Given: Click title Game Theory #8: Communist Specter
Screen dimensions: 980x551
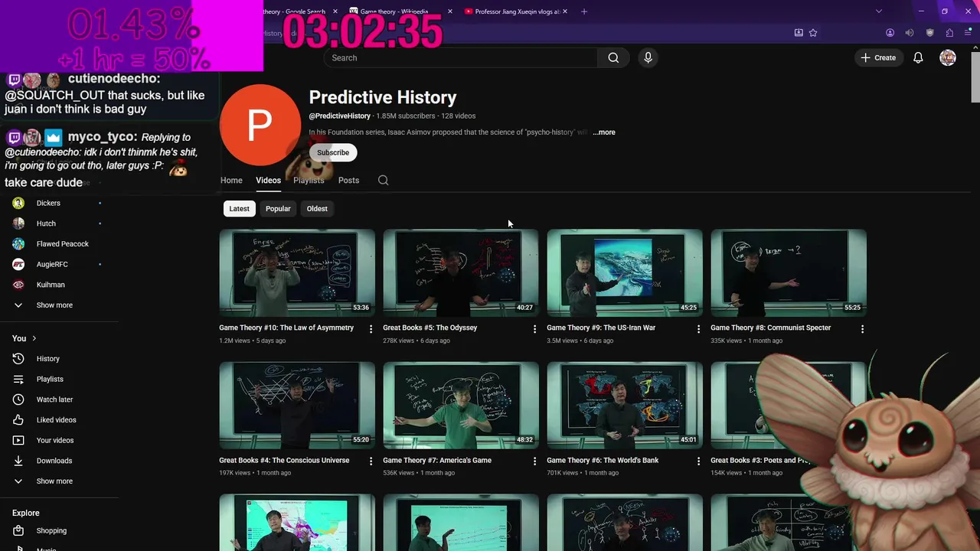Looking at the screenshot, I should [770, 328].
